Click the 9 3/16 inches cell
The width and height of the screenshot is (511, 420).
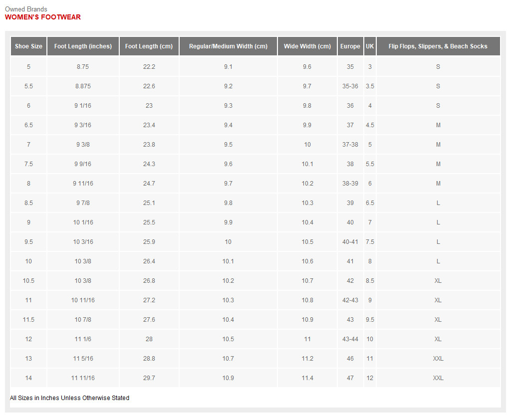pos(83,125)
